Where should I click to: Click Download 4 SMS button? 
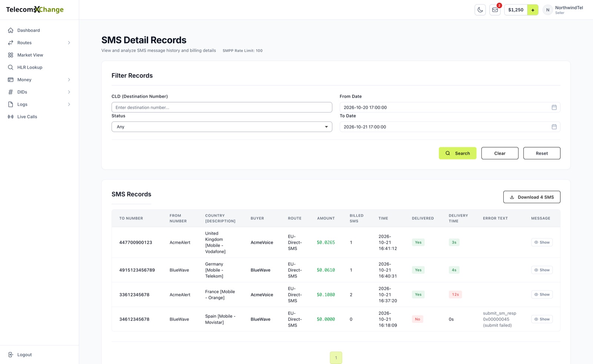tap(531, 197)
